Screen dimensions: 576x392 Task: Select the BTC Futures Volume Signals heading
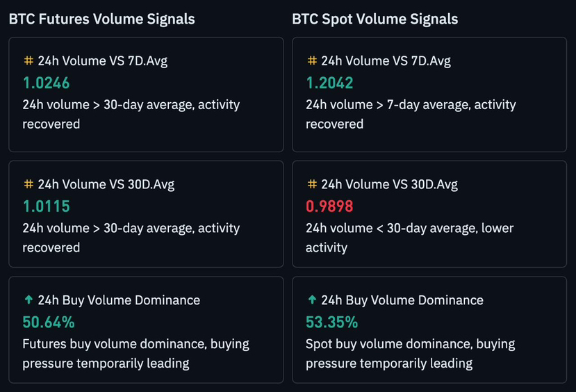click(x=101, y=19)
